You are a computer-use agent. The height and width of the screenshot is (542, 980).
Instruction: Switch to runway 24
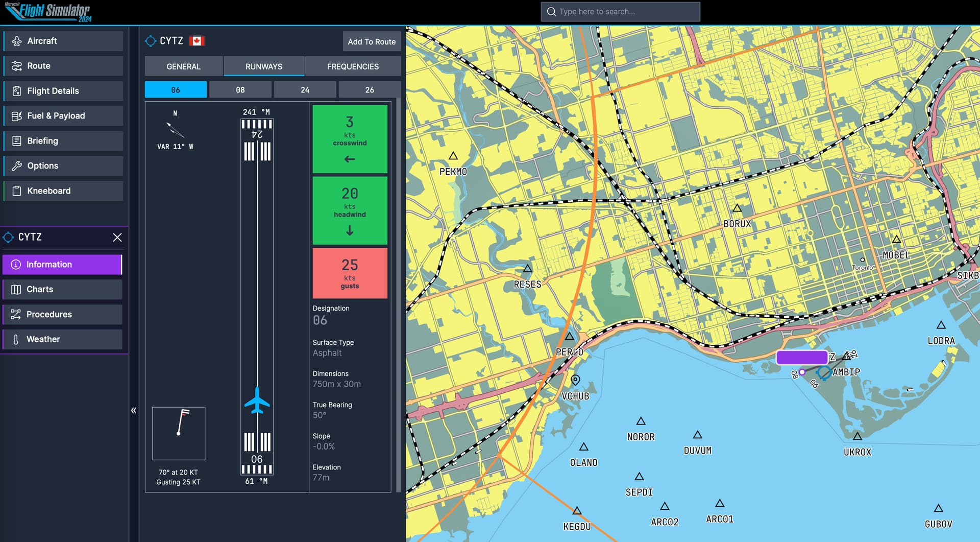coord(305,90)
